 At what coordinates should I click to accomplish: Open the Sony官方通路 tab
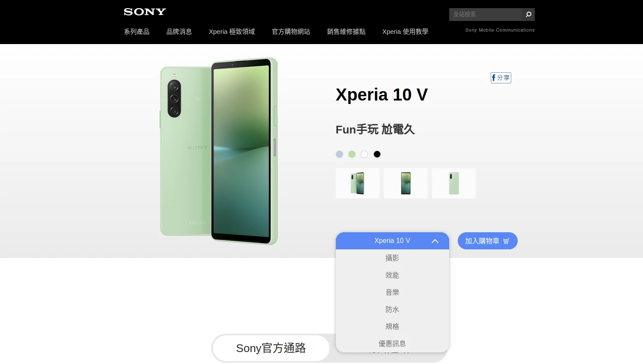point(271,348)
